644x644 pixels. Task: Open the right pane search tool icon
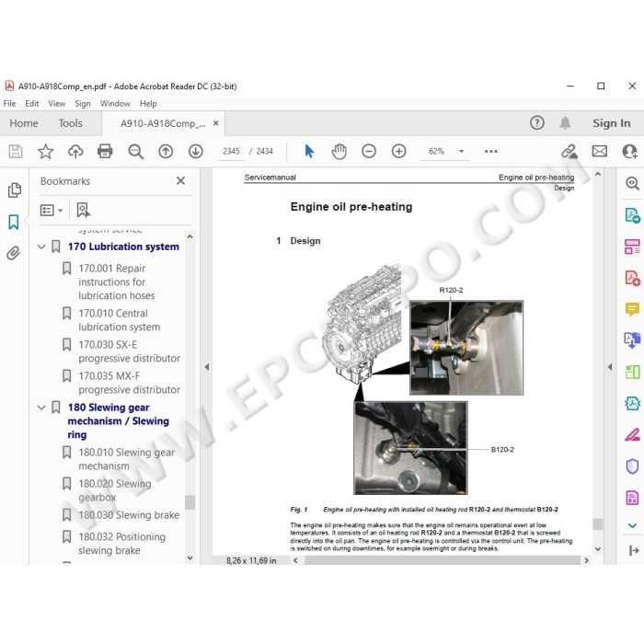[x=632, y=183]
